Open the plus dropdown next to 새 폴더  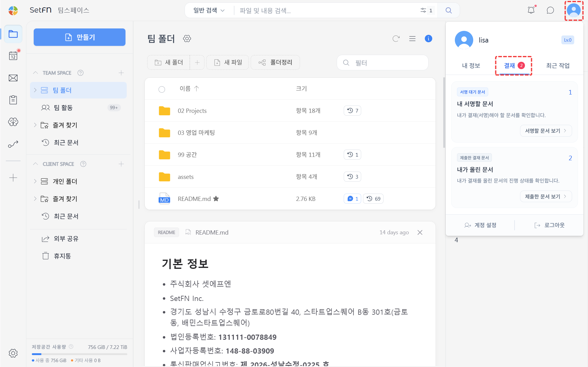pos(197,62)
